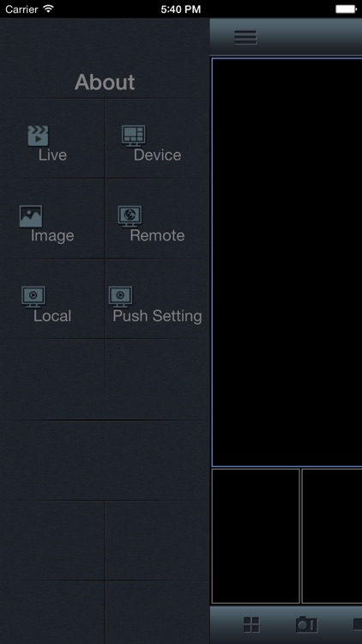Take a snapshot with the camera icon
This screenshot has width=362, height=644.
tap(306, 625)
